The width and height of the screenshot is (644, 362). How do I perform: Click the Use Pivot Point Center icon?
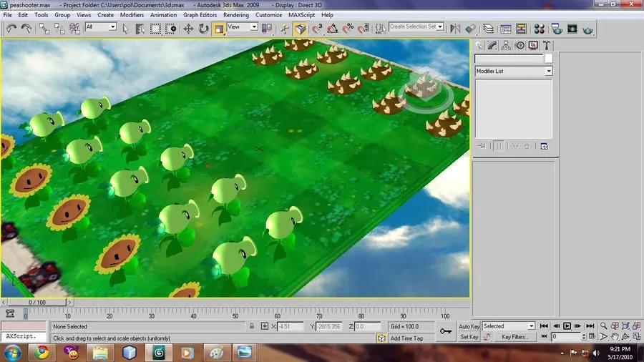point(267,29)
